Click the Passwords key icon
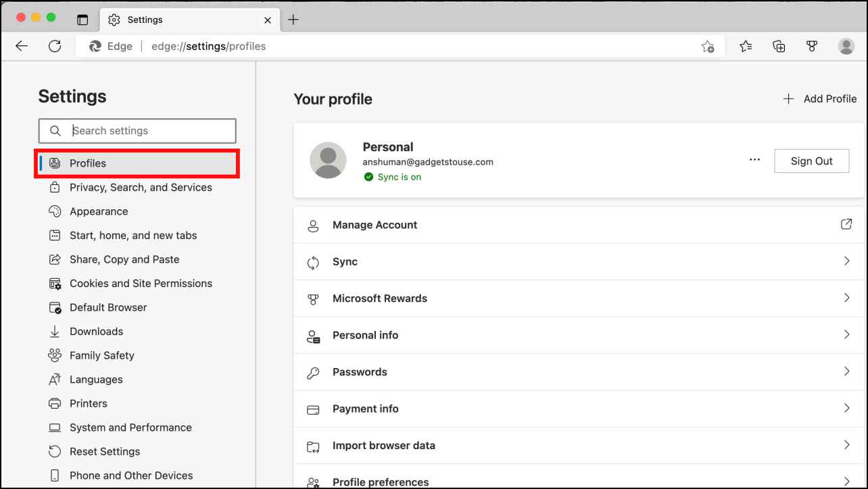 (x=313, y=373)
